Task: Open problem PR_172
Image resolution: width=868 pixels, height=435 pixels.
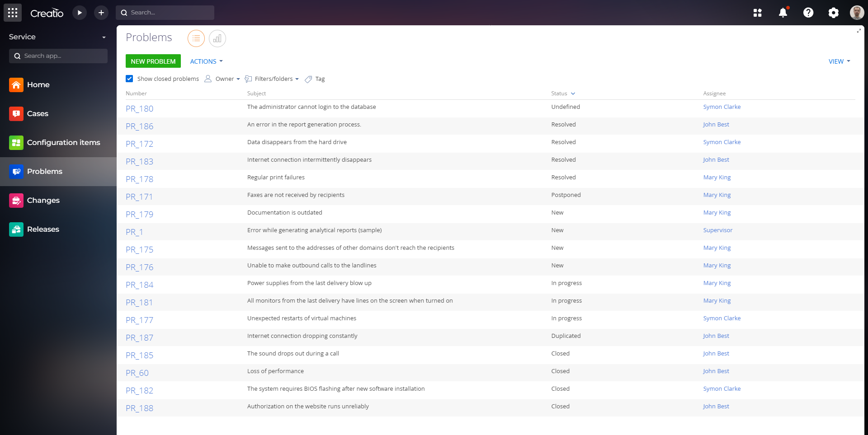Action: coord(140,144)
